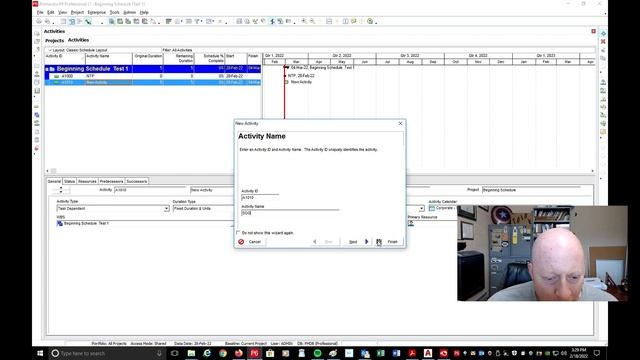Open the Duration Type dropdown
Viewport: 640px width, 360px height.
(x=203, y=209)
